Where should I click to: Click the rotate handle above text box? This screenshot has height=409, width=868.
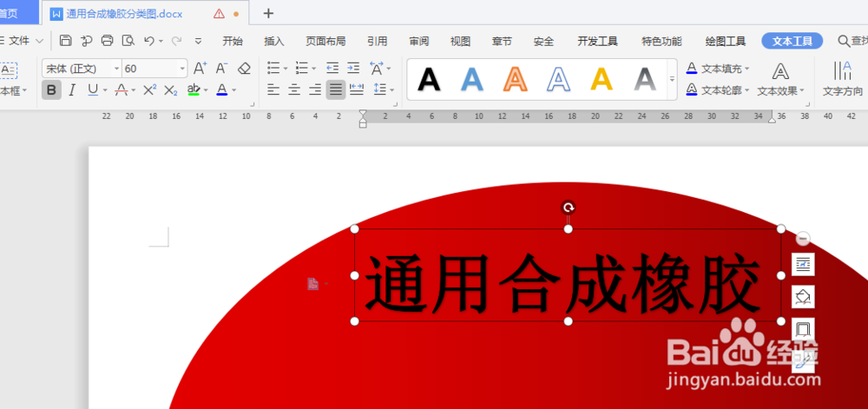pos(568,208)
